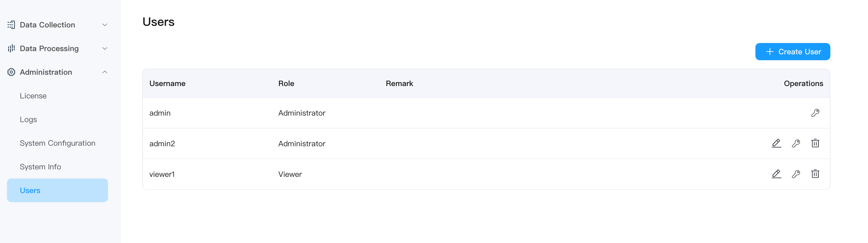The width and height of the screenshot is (868, 243).
Task: Click the Data Processing sidebar icon
Action: [x=11, y=49]
